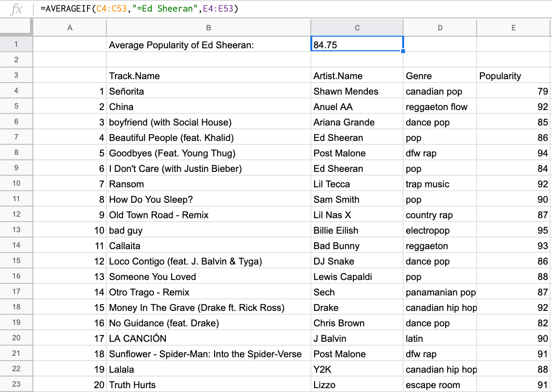This screenshot has width=552, height=392.
Task: Select 'Old Town Road - Remix' cell
Action: tap(208, 214)
